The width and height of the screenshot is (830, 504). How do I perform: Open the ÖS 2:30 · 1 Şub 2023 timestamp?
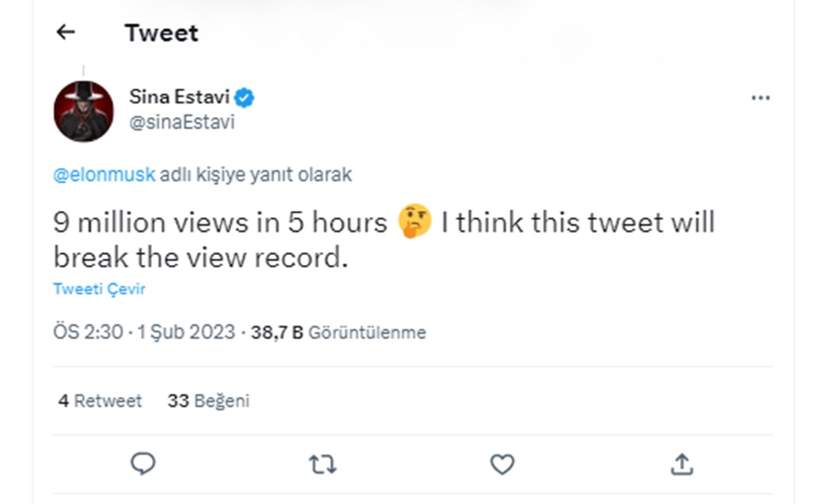click(x=145, y=333)
